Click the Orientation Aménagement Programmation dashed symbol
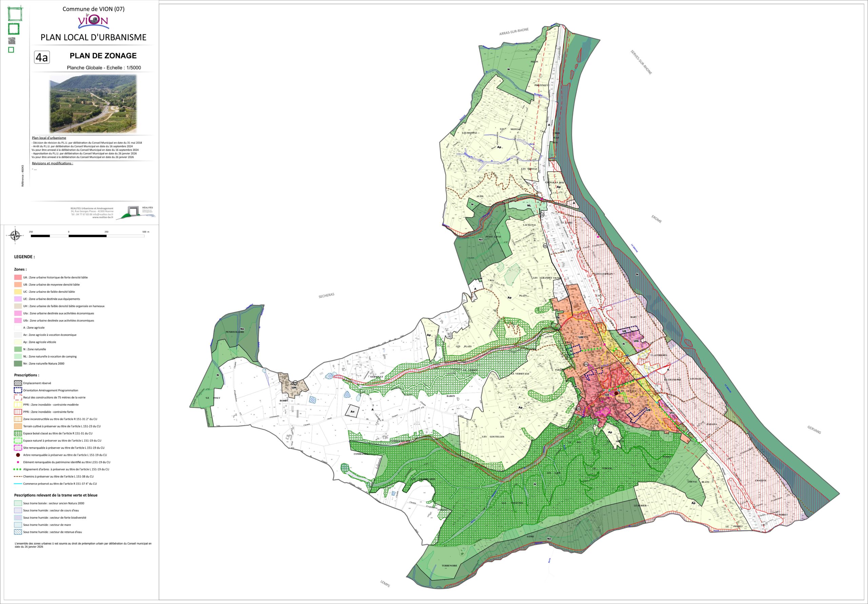868x604 pixels. pos(18,390)
